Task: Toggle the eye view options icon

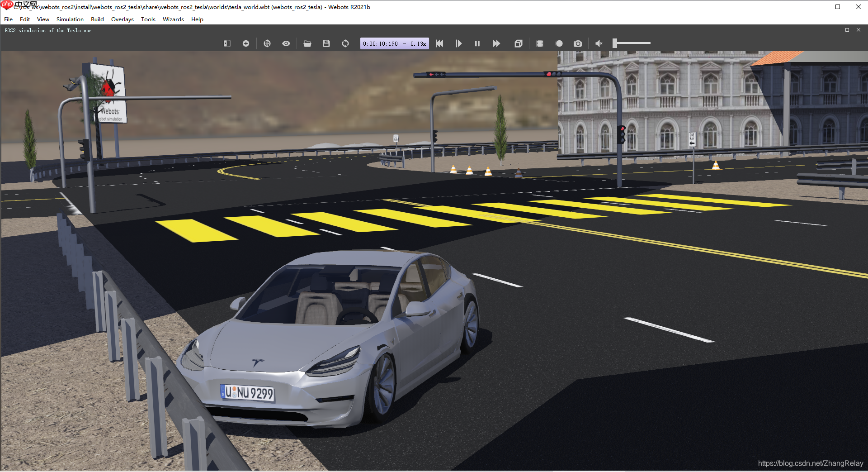Action: 286,43
